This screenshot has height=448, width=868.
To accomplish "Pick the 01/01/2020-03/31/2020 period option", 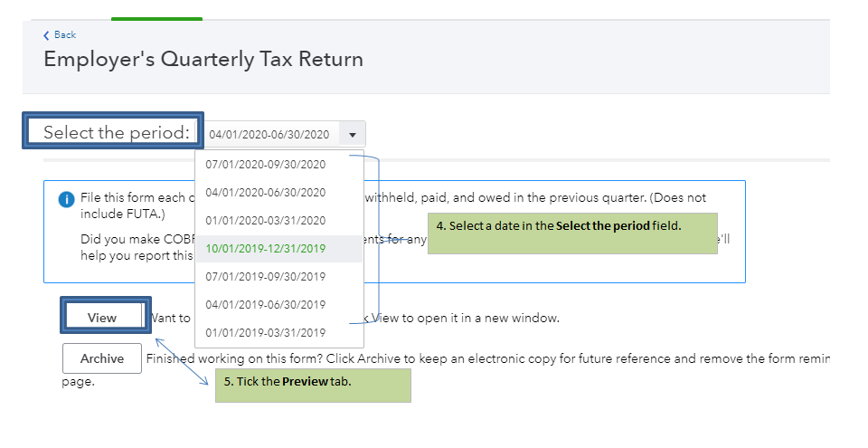I will [265, 221].
